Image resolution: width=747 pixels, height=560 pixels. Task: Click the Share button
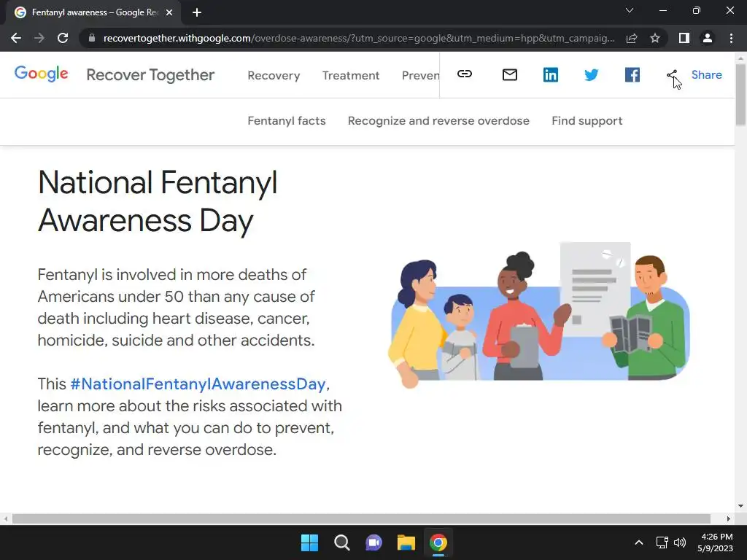click(x=694, y=75)
